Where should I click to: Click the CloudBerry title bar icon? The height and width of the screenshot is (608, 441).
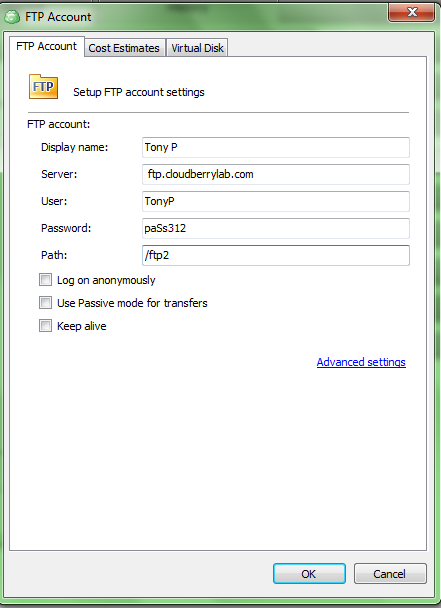click(x=12, y=17)
